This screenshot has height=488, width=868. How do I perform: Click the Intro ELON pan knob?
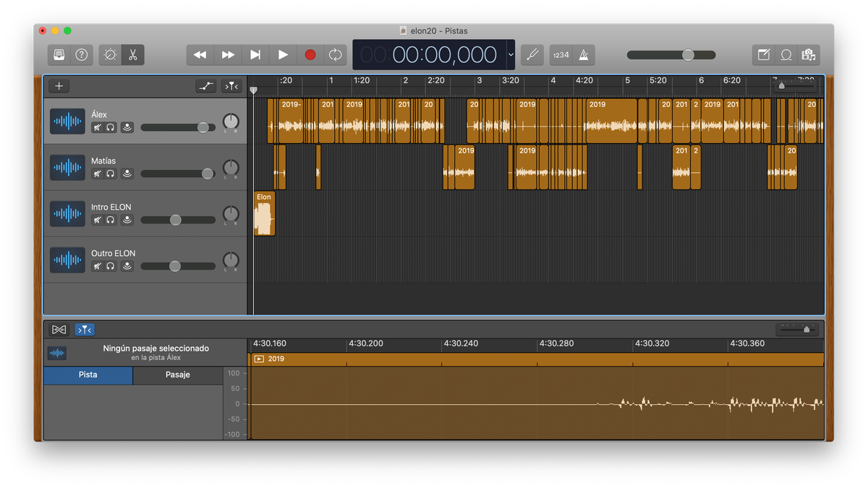[231, 213]
